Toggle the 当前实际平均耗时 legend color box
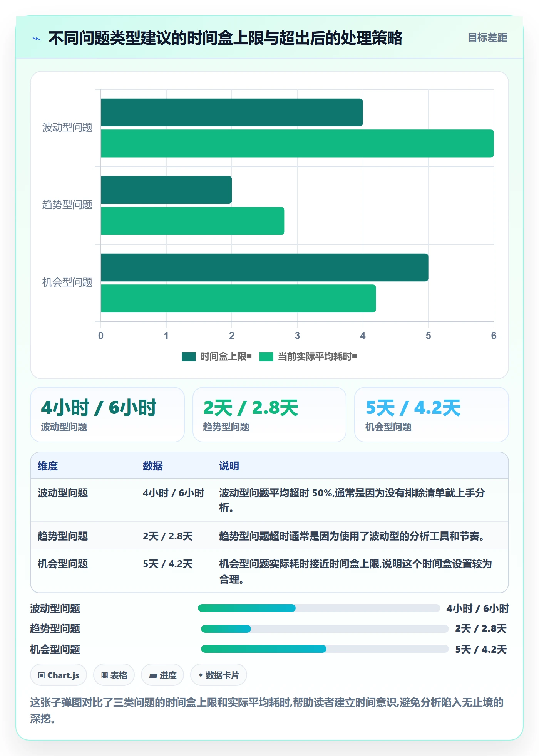The image size is (539, 756). (x=266, y=357)
